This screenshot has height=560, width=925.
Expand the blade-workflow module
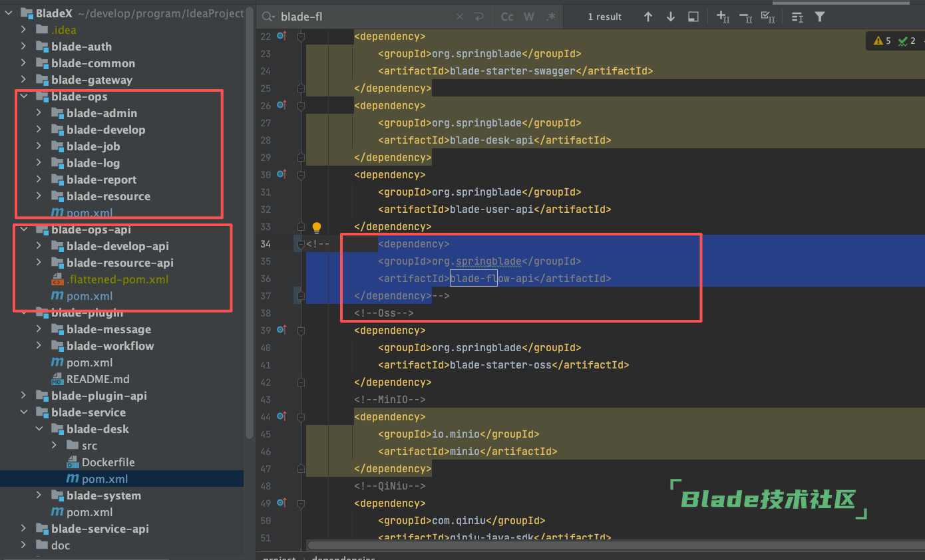coord(39,346)
